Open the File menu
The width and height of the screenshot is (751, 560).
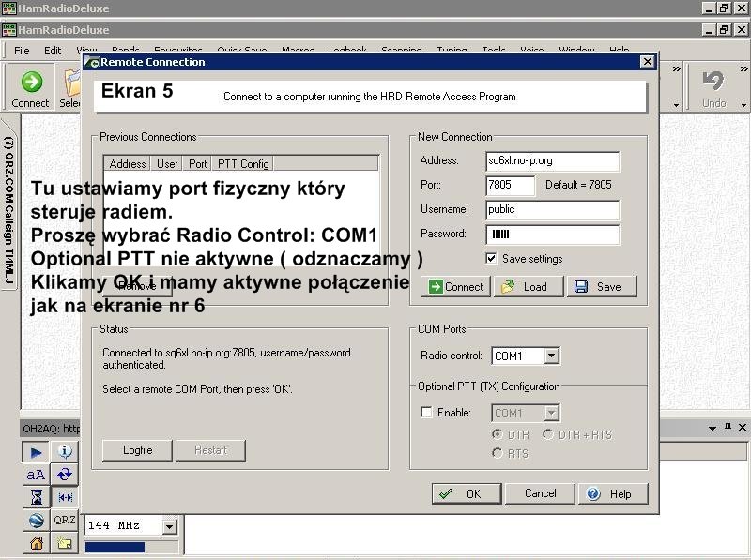click(22, 51)
